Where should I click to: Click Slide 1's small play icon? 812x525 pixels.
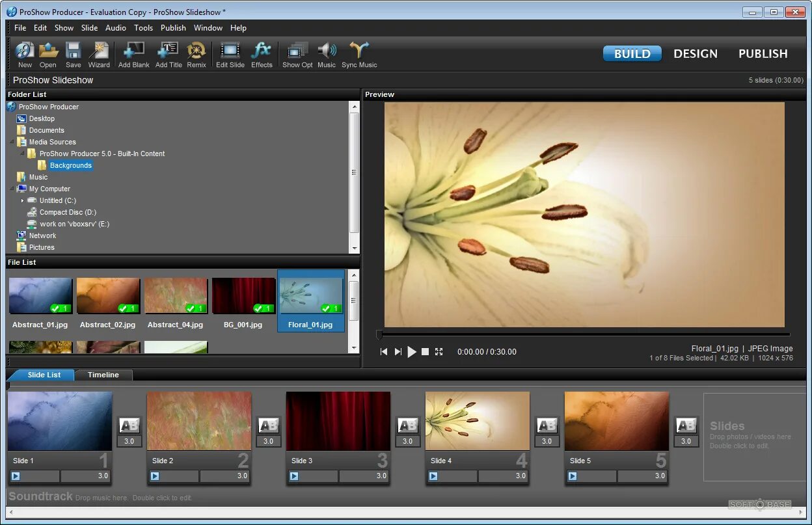pos(16,476)
